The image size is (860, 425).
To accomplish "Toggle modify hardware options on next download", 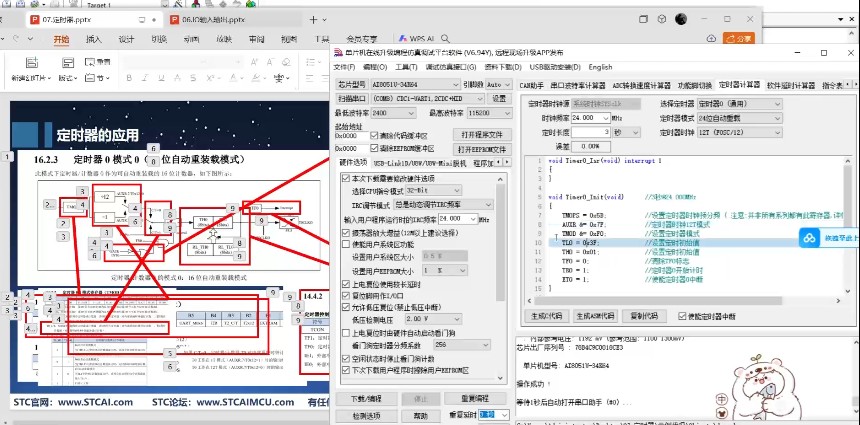I will 346,179.
